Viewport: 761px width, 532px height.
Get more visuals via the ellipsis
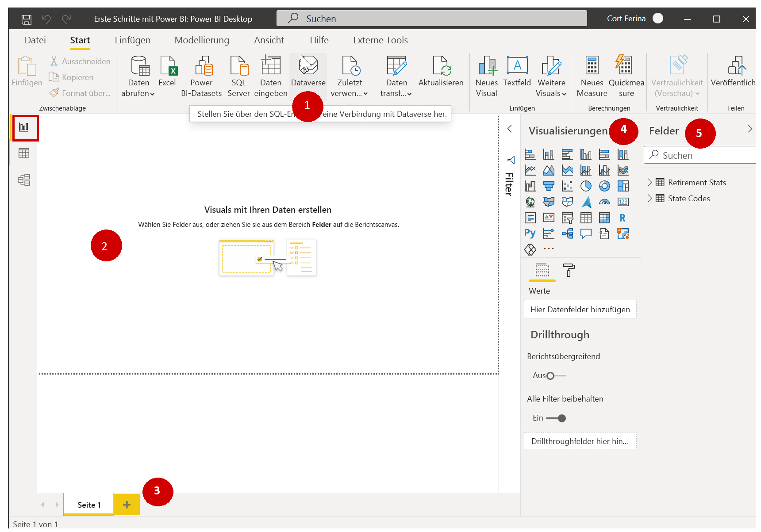(549, 249)
